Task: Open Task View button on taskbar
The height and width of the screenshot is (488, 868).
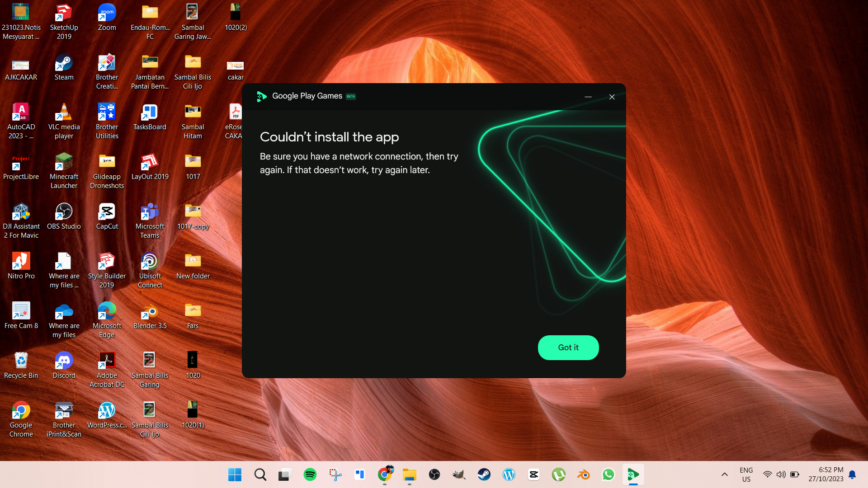Action: [x=285, y=474]
